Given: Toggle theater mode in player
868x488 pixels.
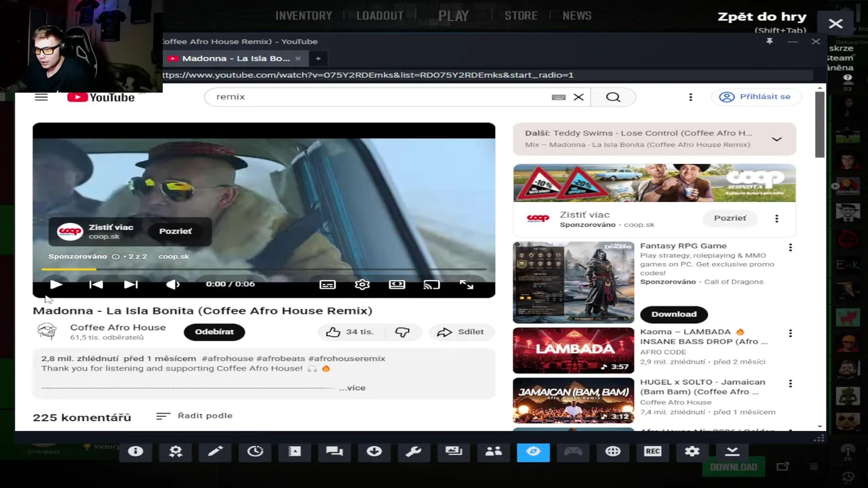Looking at the screenshot, I should [x=397, y=285].
